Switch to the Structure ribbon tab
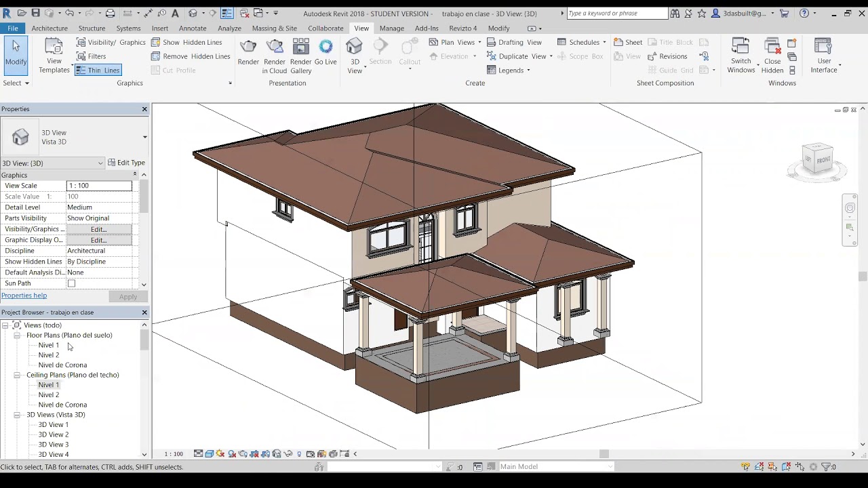Viewport: 868px width, 488px height. pyautogui.click(x=92, y=28)
